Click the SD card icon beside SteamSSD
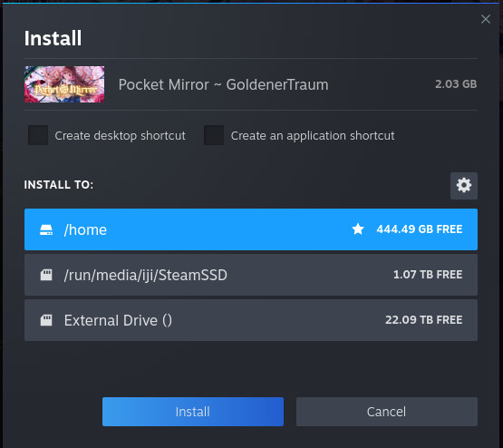This screenshot has height=448, width=503. coord(46,275)
